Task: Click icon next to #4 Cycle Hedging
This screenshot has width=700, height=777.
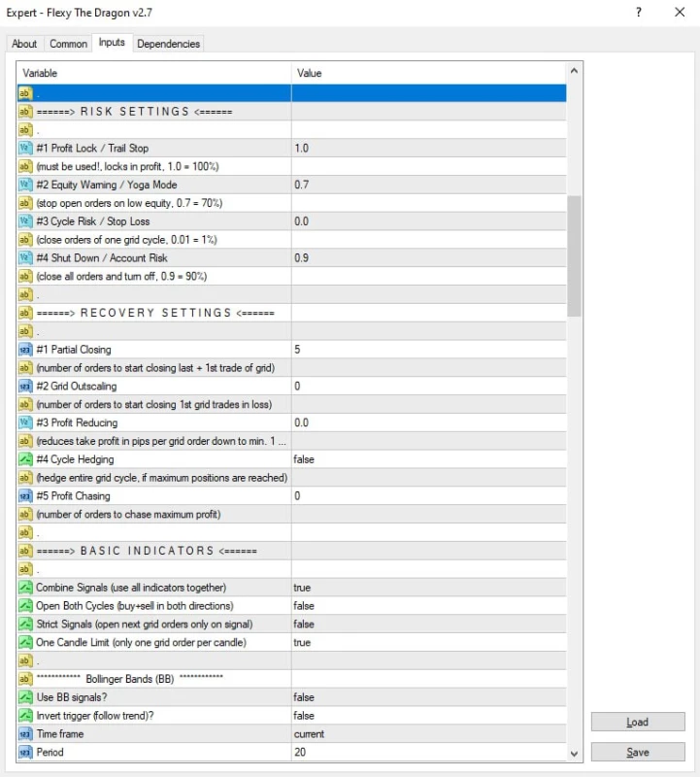Action: tap(25, 459)
